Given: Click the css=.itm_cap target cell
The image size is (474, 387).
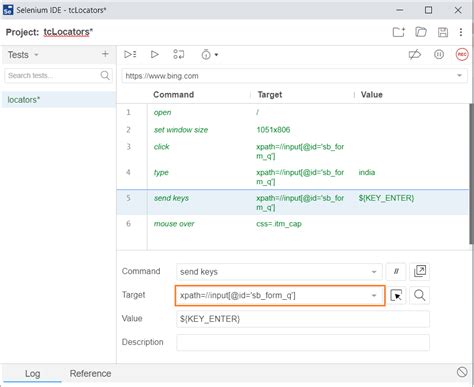Looking at the screenshot, I should [279, 224].
